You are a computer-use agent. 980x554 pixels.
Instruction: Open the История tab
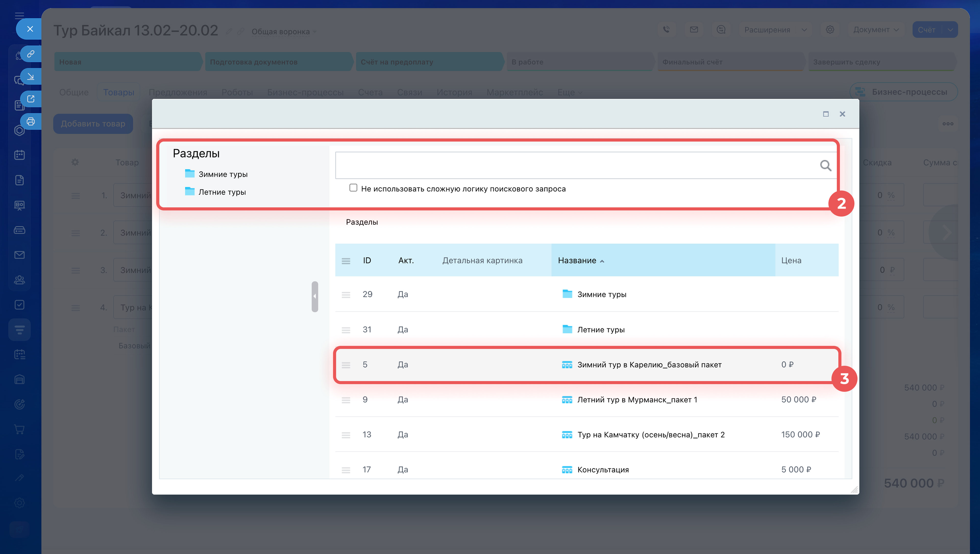tap(454, 92)
